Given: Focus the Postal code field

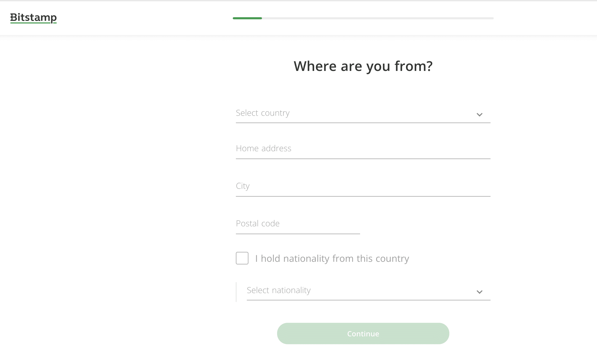Looking at the screenshot, I should tap(298, 224).
